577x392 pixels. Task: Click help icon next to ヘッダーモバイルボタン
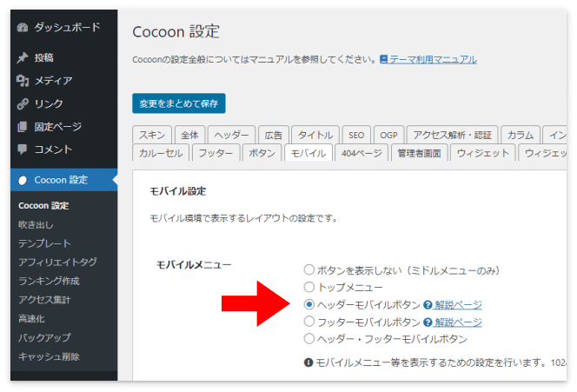(x=428, y=305)
